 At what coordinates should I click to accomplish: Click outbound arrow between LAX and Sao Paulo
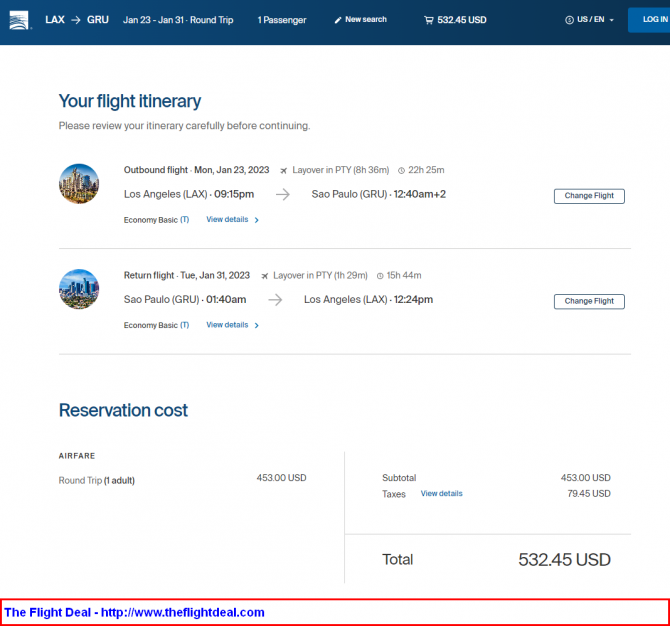(282, 194)
